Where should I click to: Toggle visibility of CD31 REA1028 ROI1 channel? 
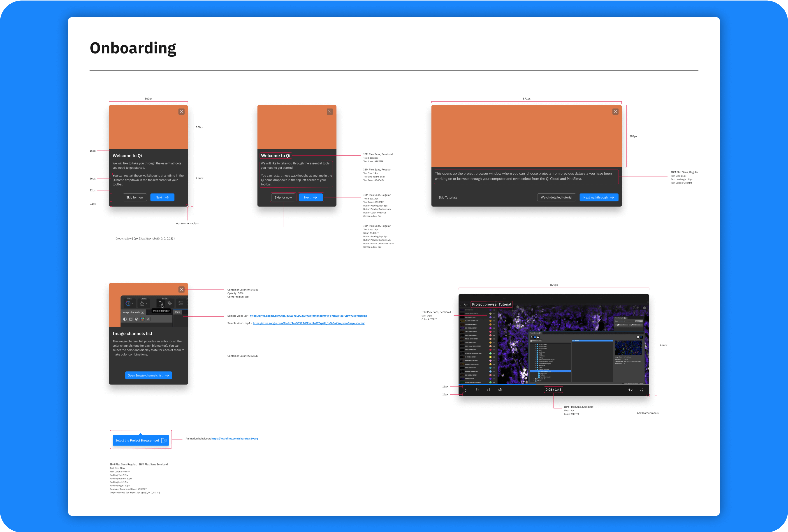pos(494,335)
